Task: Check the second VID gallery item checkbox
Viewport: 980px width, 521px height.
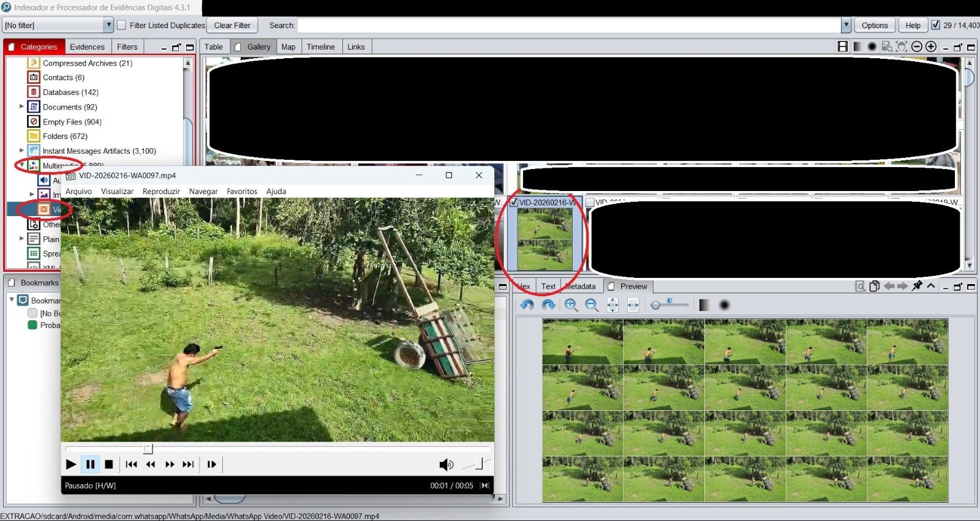Action: coord(590,202)
